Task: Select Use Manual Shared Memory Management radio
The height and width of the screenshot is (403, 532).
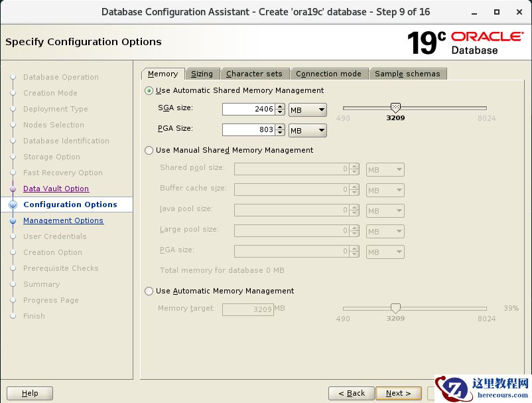Action: (x=149, y=151)
